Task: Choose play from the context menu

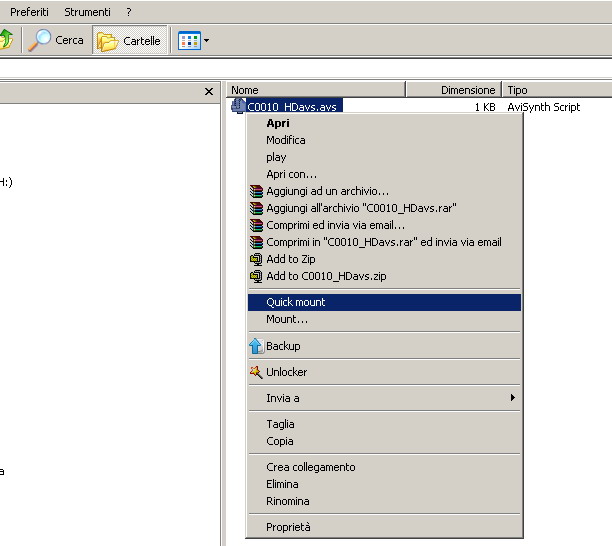Action: tap(384, 157)
